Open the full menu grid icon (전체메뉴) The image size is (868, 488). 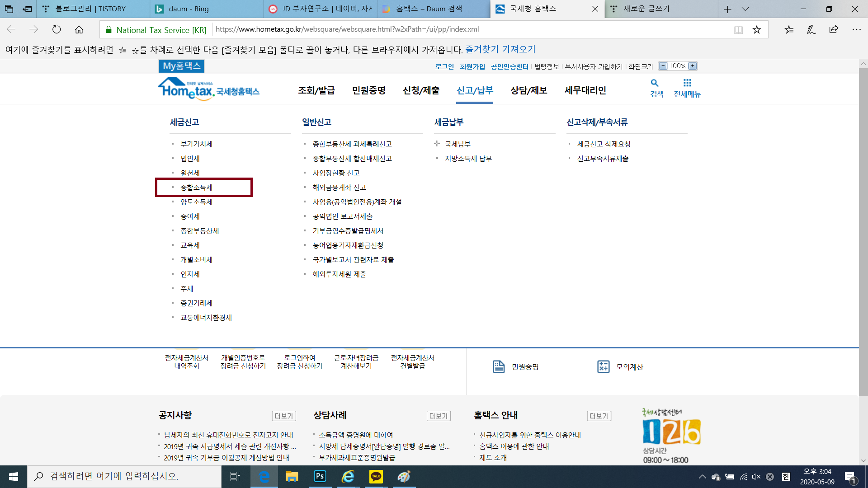coord(687,83)
